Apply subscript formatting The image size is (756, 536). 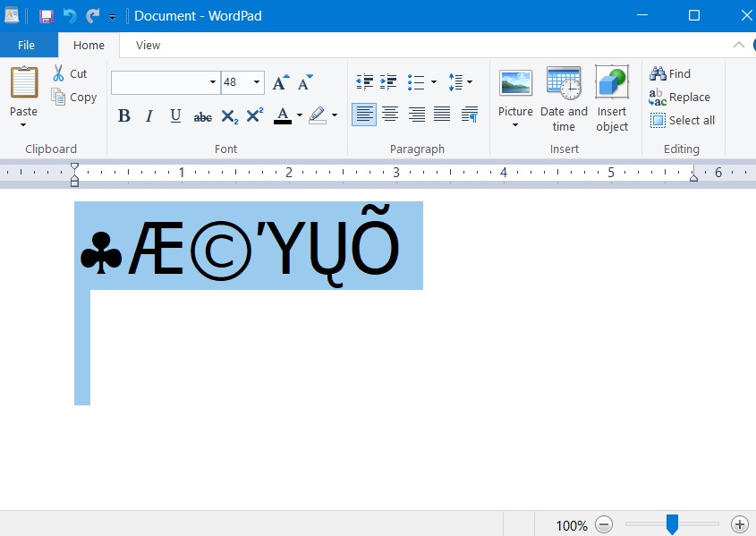227,115
